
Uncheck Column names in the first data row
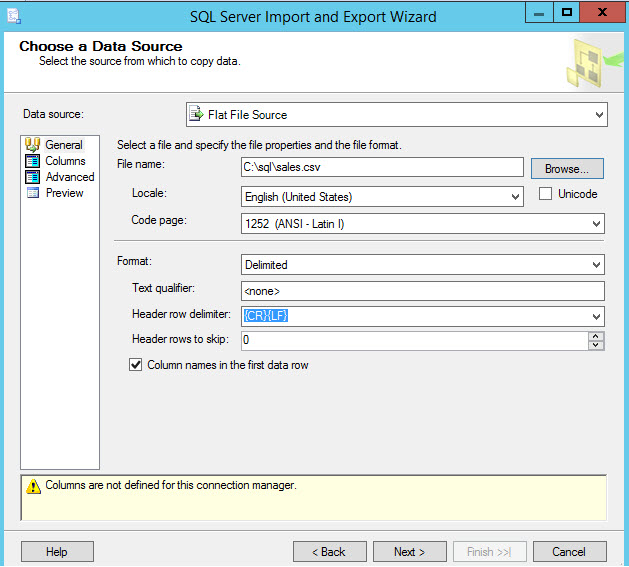pos(136,365)
